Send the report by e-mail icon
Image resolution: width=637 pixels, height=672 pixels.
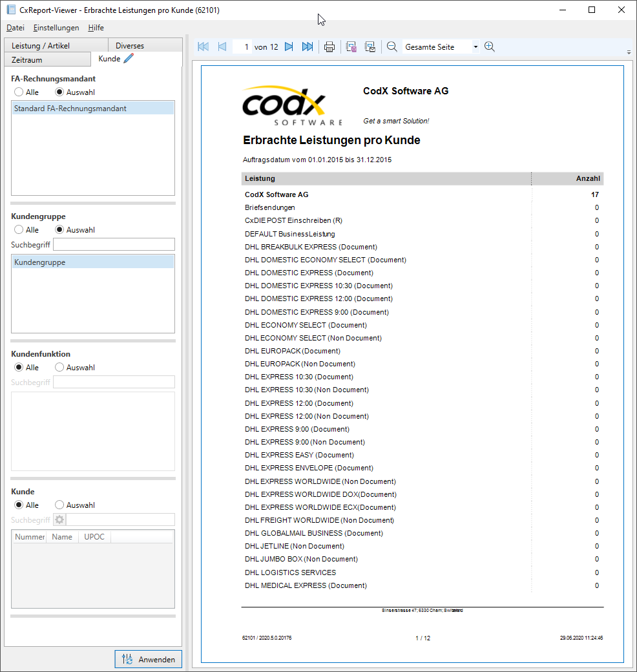(x=370, y=47)
